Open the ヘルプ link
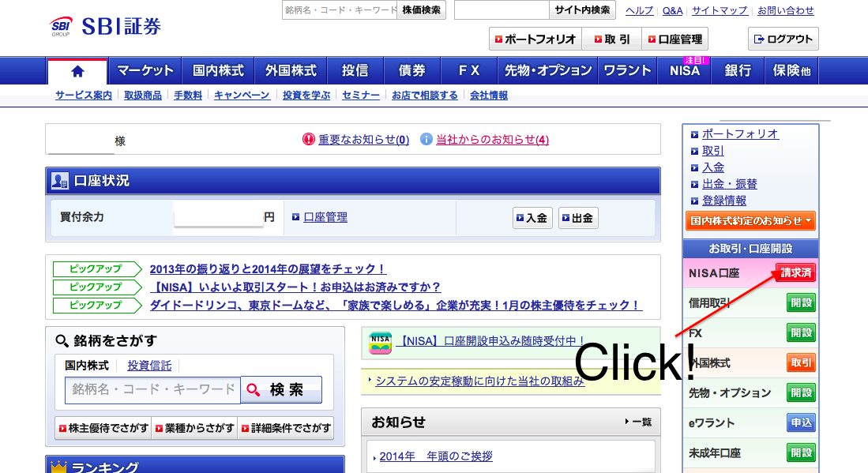The width and height of the screenshot is (868, 473). 640,10
